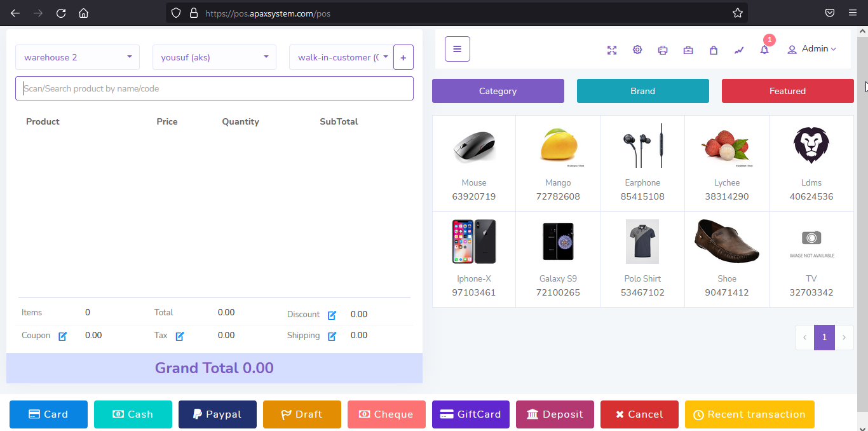Save sale as Draft
The height and width of the screenshot is (431, 868).
pyautogui.click(x=302, y=414)
